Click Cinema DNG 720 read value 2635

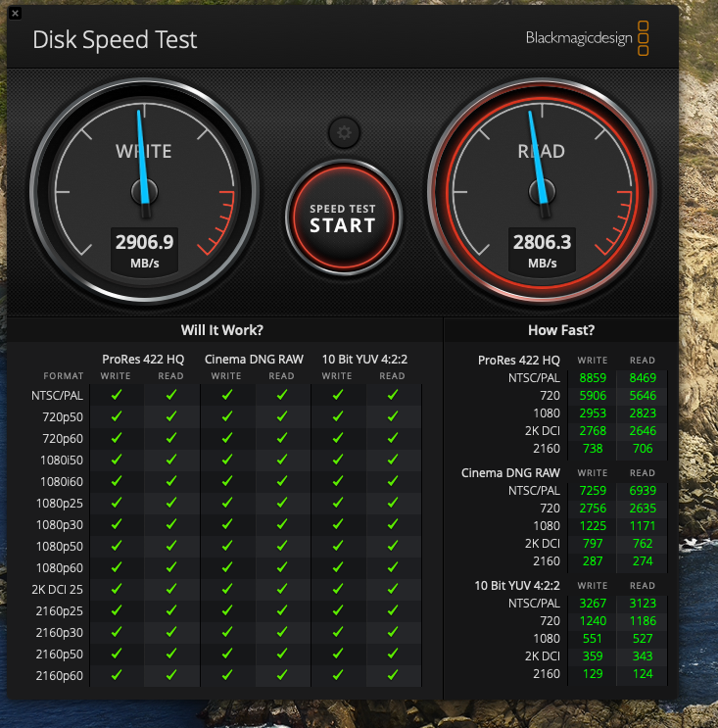(643, 509)
